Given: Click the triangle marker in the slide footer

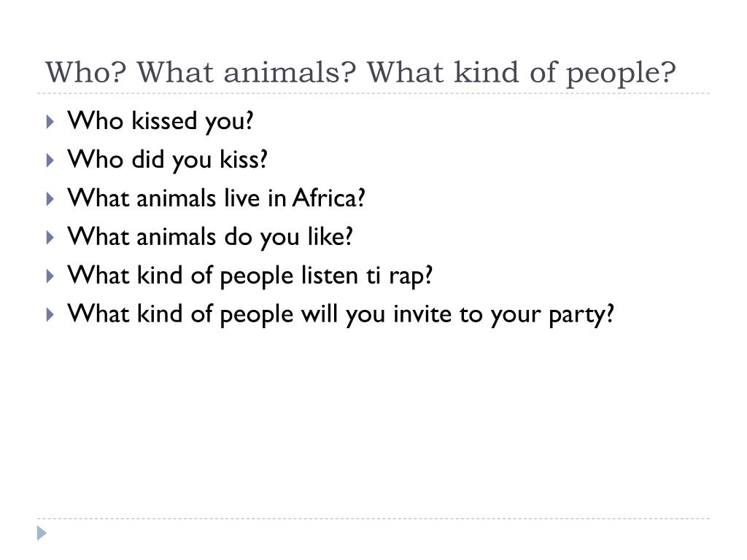Looking at the screenshot, I should point(42,533).
